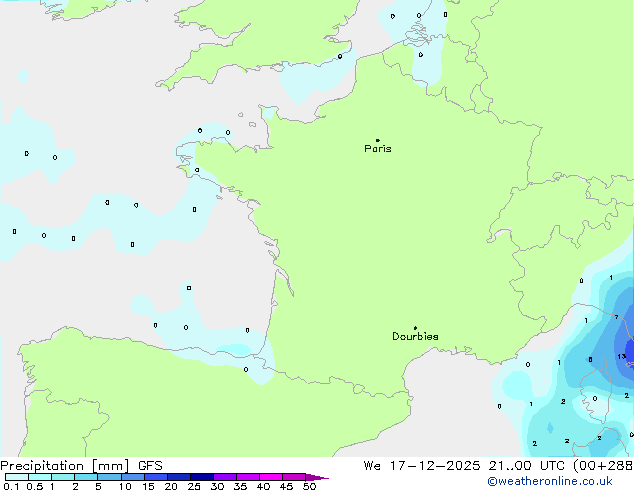
Task: Click the legend label '50'
Action: point(309,486)
